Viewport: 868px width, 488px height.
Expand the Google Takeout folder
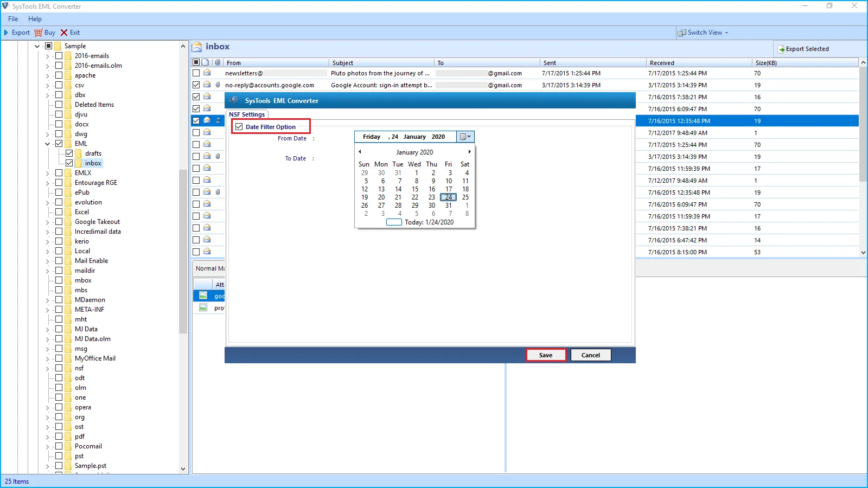click(x=48, y=222)
